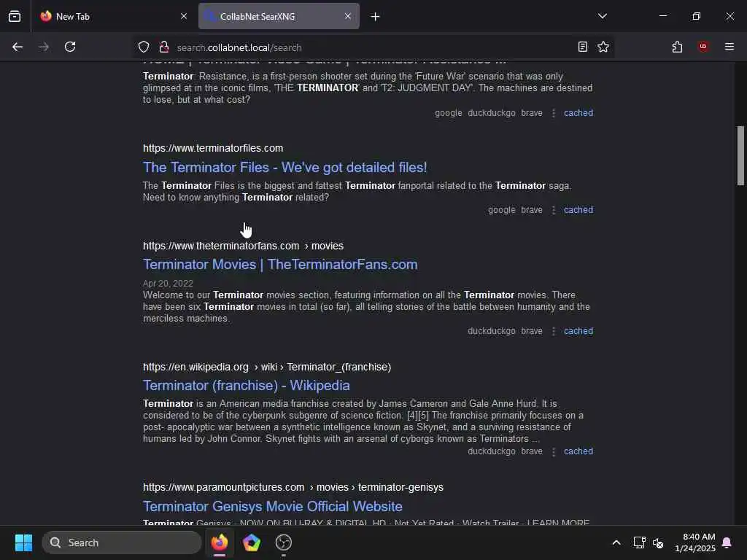Close the CollabNet SearXNG tab
This screenshot has height=560, width=747.
pos(348,16)
